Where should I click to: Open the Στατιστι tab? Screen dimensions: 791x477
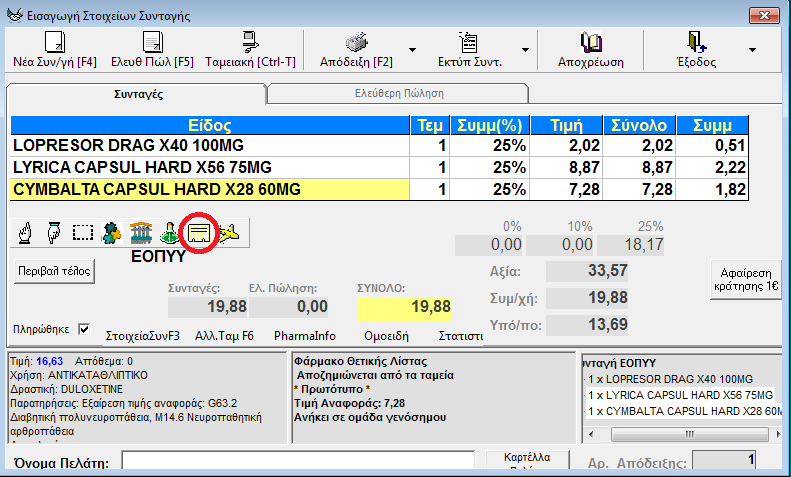[x=461, y=336]
